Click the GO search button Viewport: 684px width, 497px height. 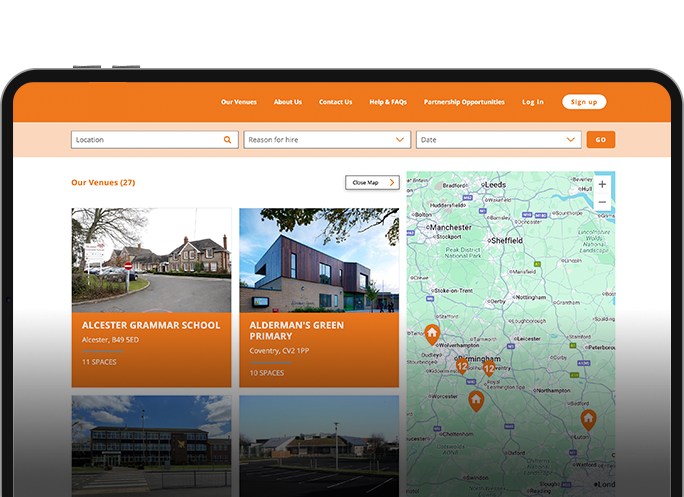pos(600,140)
